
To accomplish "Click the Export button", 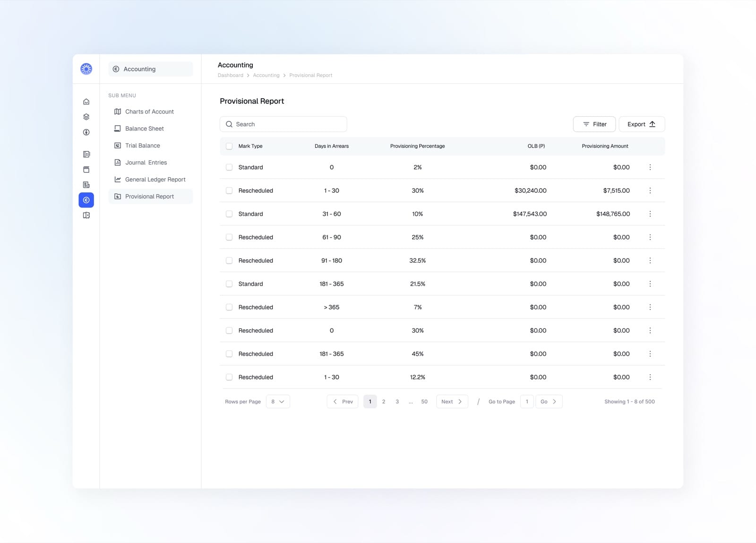I will 642,124.
